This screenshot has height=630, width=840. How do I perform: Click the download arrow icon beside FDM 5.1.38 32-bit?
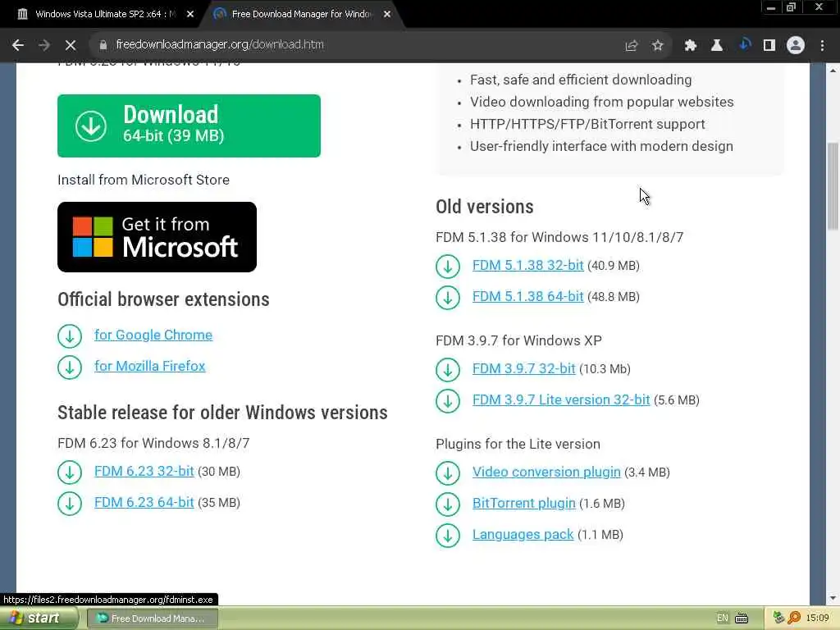point(448,267)
